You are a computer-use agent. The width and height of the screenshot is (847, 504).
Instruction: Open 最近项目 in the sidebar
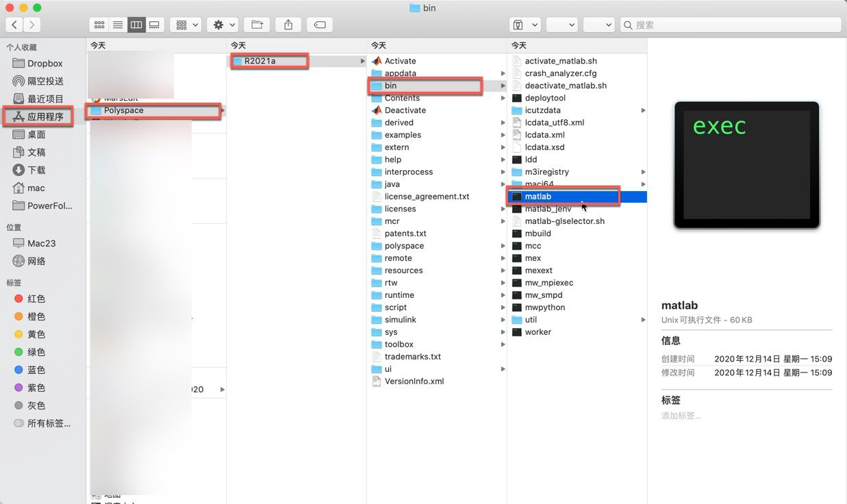tap(44, 99)
